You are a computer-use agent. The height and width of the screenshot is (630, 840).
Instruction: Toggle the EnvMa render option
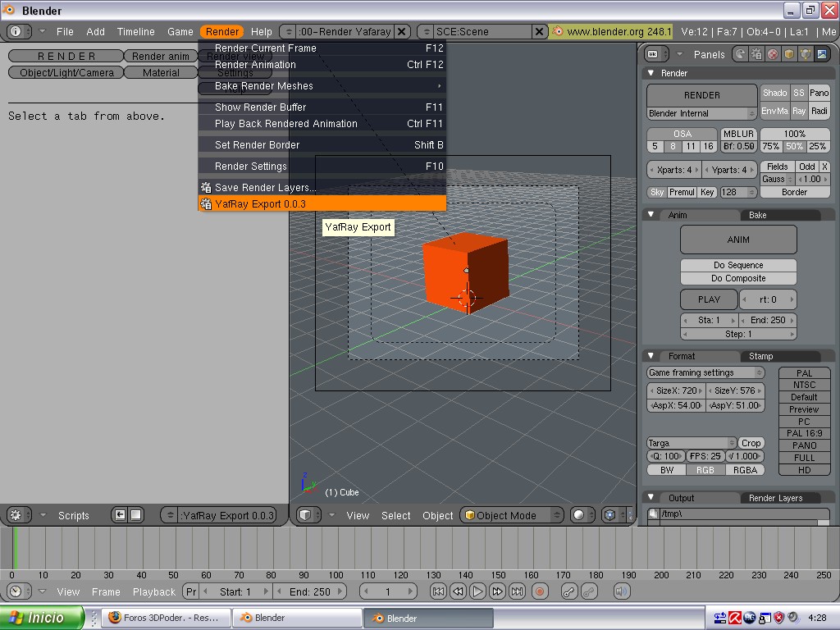point(774,111)
